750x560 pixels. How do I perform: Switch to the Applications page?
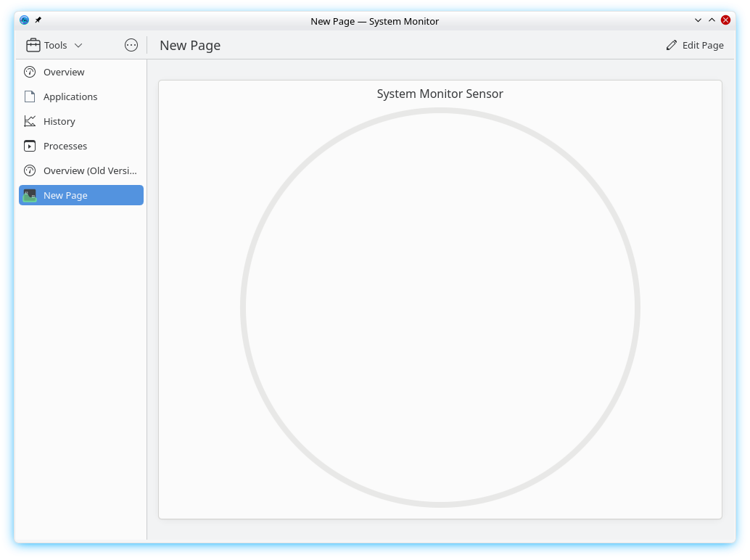[x=70, y=96]
